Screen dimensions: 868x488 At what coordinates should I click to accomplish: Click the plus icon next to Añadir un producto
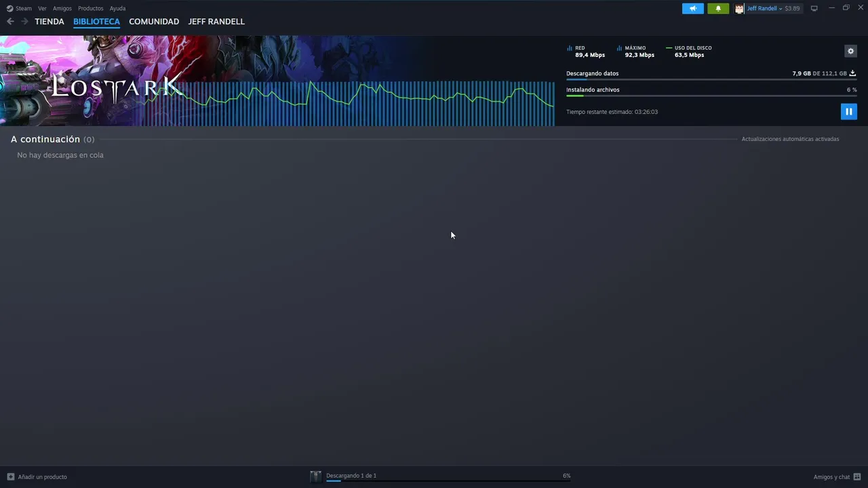point(10,477)
